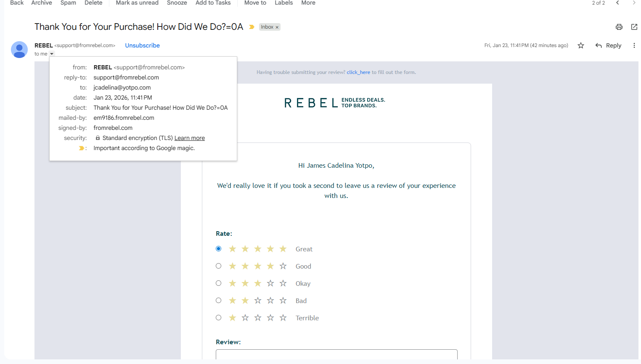Open the Move to menu
The width and height of the screenshot is (641, 364).
[x=255, y=3]
